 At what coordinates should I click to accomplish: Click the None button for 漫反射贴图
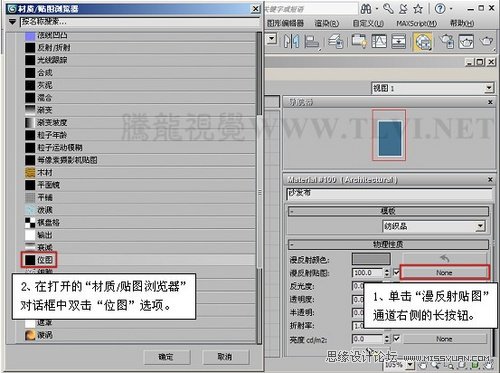[445, 272]
